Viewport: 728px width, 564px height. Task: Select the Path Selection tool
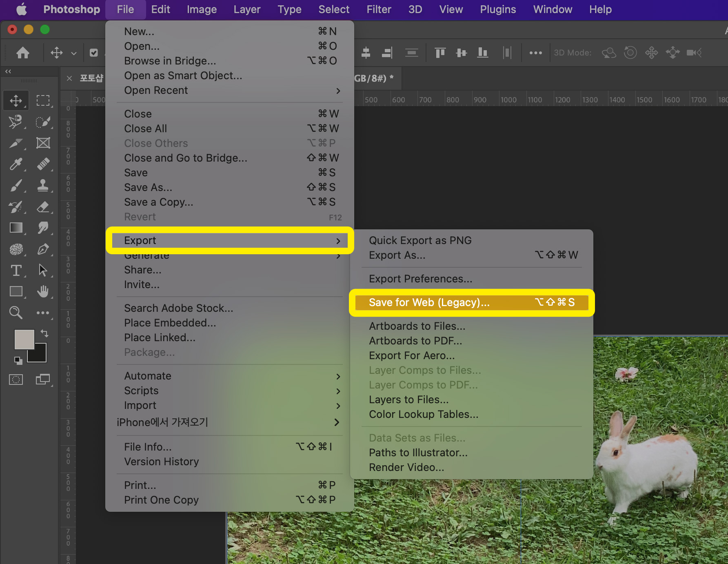(43, 270)
